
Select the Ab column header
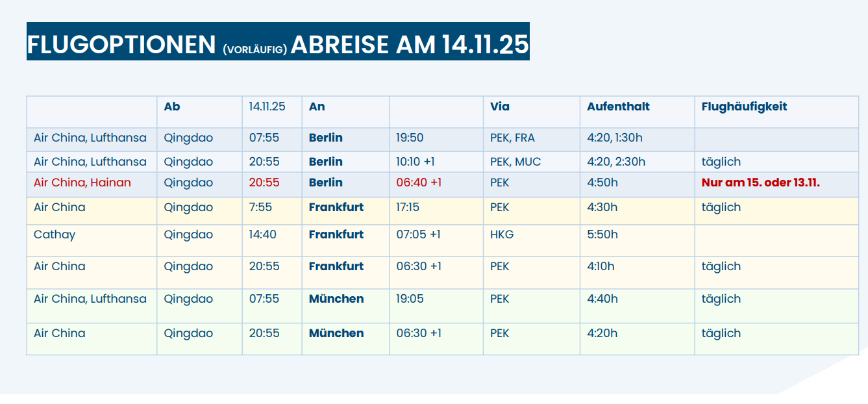[172, 107]
